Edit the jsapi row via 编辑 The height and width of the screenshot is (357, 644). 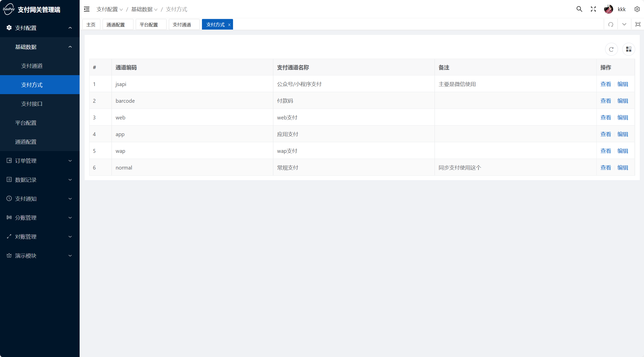coord(623,84)
